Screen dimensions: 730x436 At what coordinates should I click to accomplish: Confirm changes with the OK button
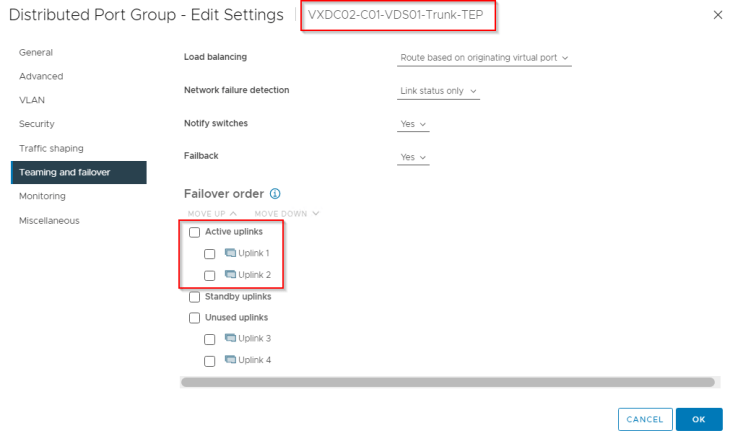click(x=699, y=419)
